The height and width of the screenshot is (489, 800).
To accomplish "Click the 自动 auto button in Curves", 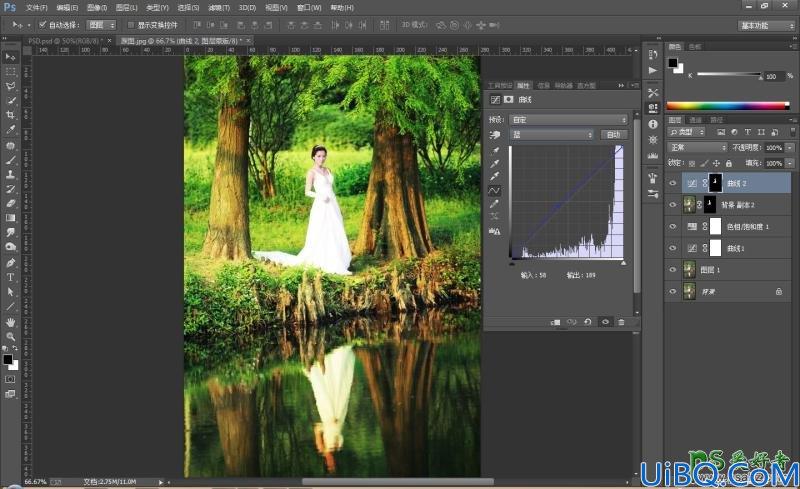I will click(x=613, y=134).
